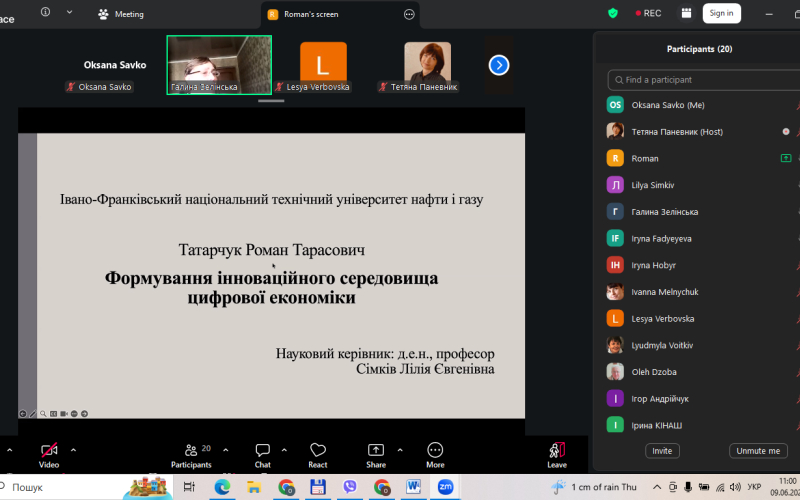Select Oksana Savko (Me) in participants list

click(702, 105)
